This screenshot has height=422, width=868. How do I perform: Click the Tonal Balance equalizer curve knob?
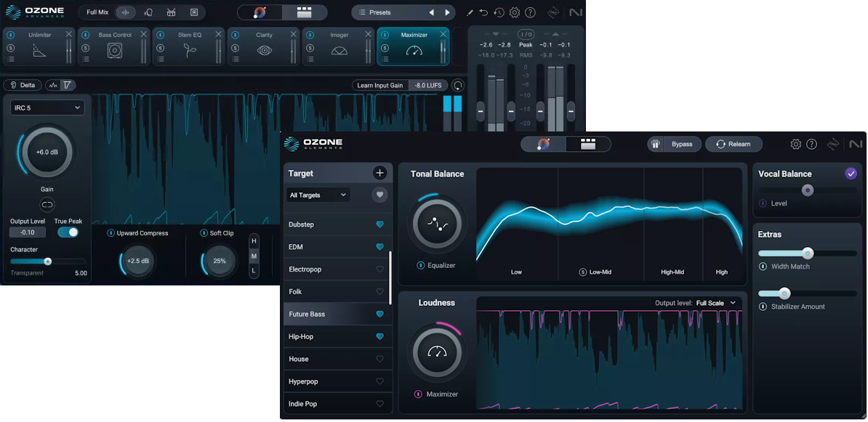tap(438, 224)
